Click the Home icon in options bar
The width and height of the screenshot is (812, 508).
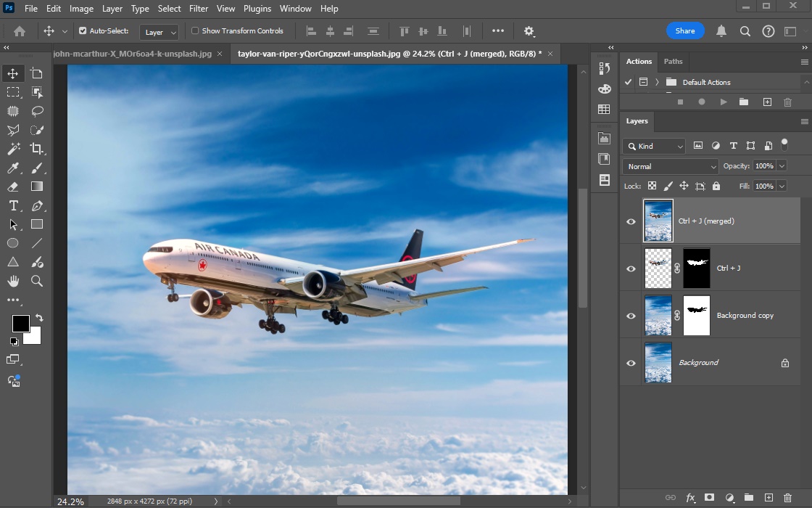20,31
